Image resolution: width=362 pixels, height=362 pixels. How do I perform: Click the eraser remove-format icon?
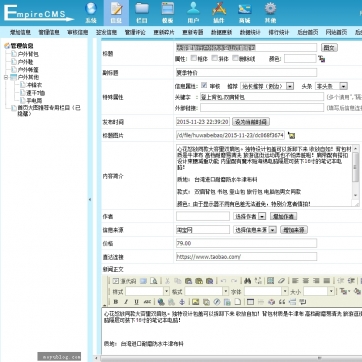(x=281, y=281)
